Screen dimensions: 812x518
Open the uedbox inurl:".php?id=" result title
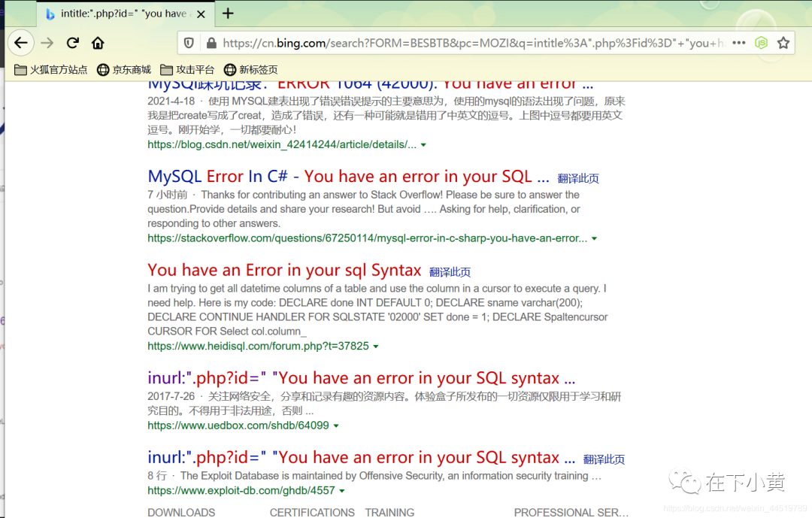(x=362, y=378)
